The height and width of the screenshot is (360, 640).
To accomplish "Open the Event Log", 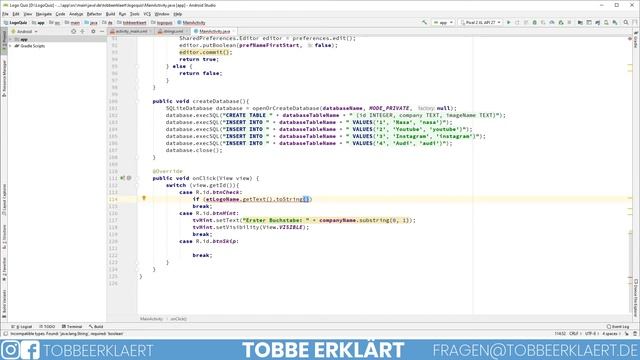I will pyautogui.click(x=618, y=327).
